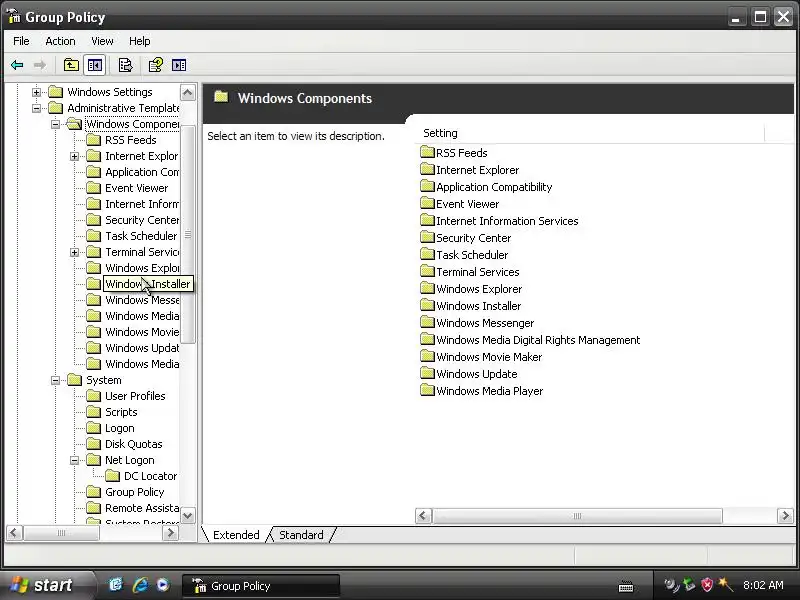
Task: Click Windows Media Player folder icon in list
Action: [427, 390]
